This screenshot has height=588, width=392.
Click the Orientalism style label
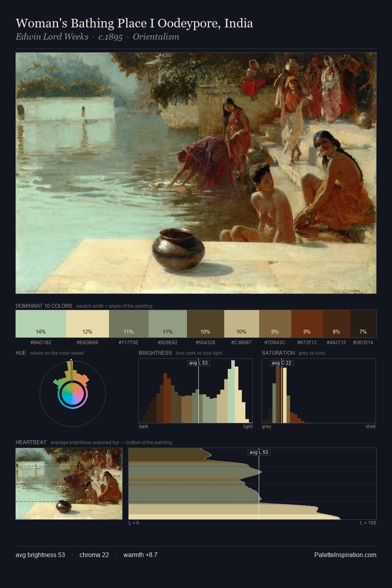(x=156, y=37)
